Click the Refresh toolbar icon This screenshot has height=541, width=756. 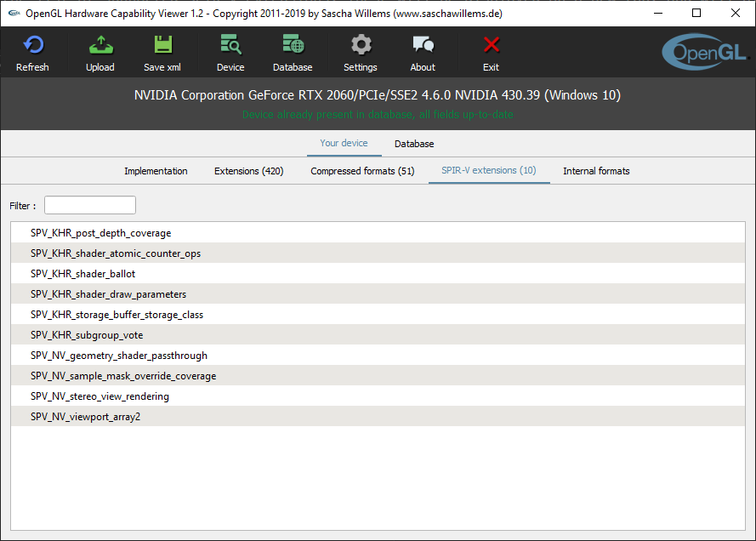[33, 45]
